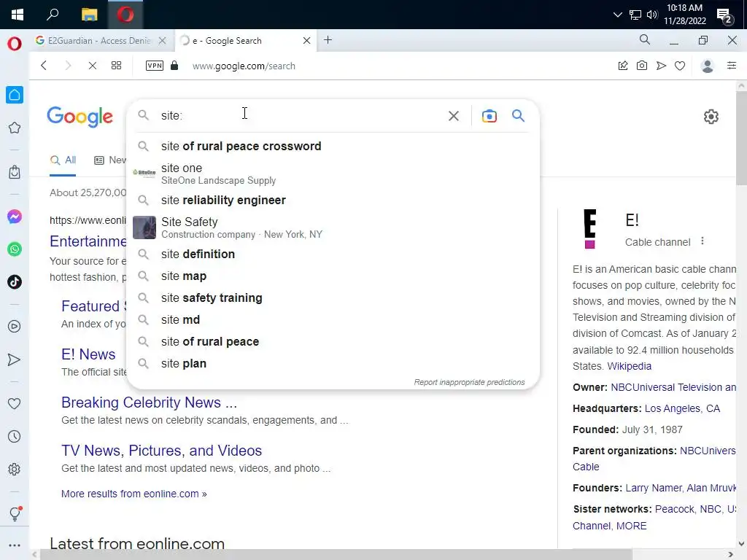Open Breaking Celebrity News result link
Viewport: 747px width, 560px height.
tap(149, 402)
